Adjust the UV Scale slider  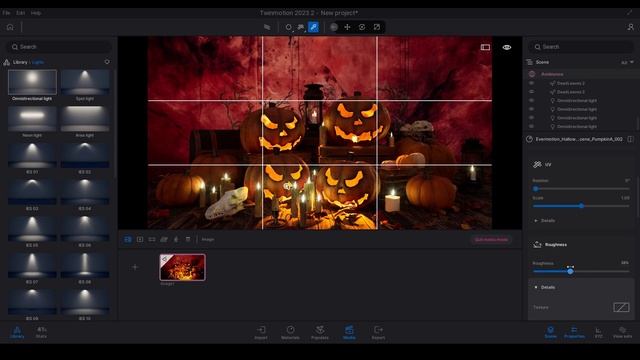[581, 206]
